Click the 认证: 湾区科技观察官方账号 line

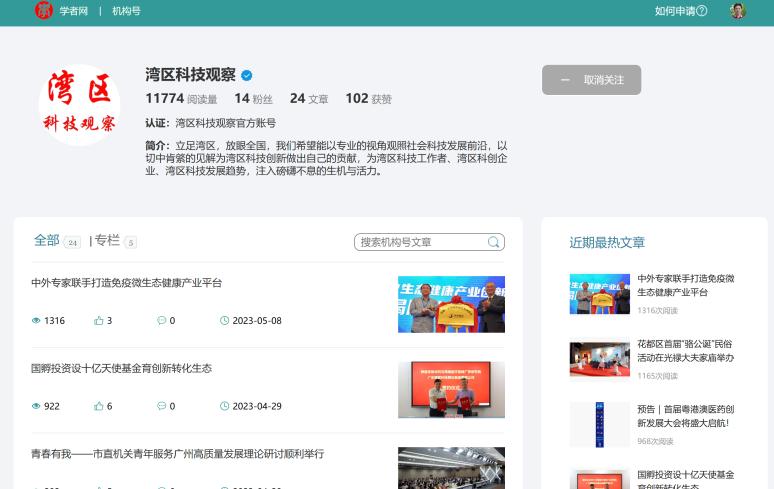click(x=210, y=123)
